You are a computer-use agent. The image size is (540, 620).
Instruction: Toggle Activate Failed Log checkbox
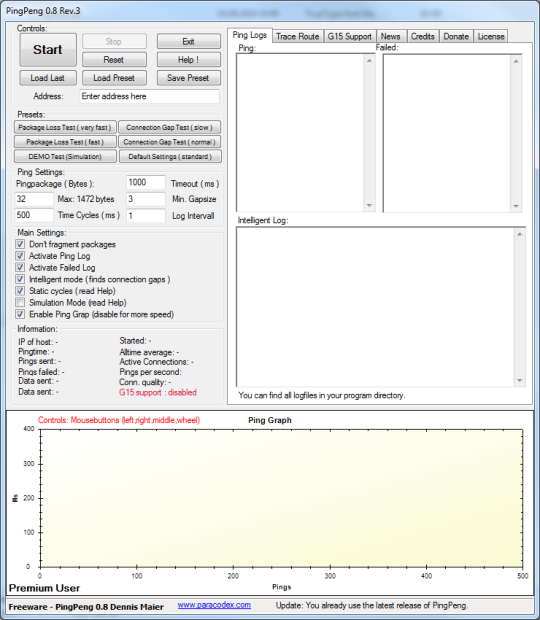pos(20,268)
